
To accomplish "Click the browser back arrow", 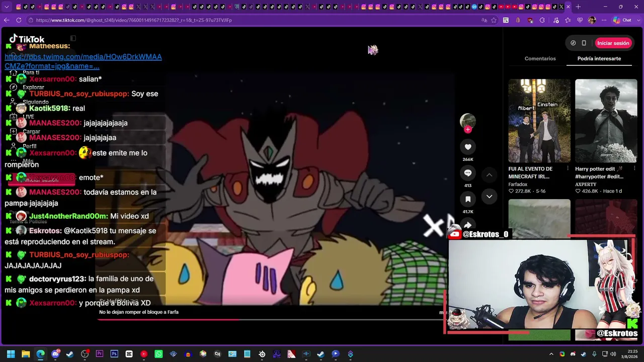I will click(7, 20).
